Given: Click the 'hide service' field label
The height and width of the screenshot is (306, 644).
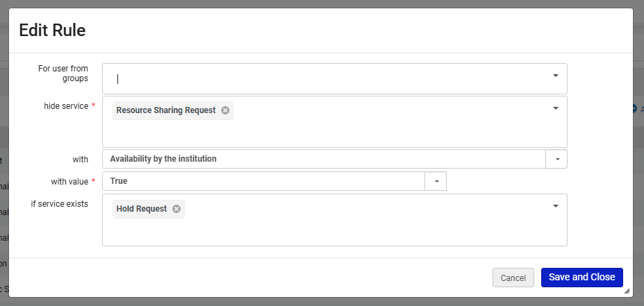Looking at the screenshot, I should [65, 106].
